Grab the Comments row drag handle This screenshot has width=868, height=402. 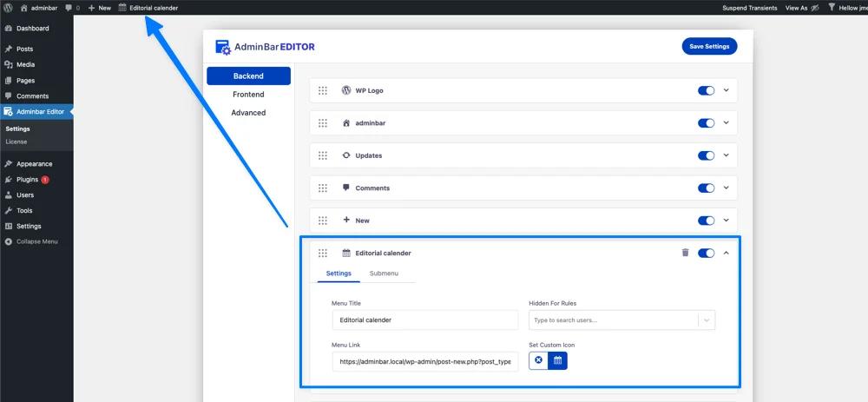click(x=323, y=188)
